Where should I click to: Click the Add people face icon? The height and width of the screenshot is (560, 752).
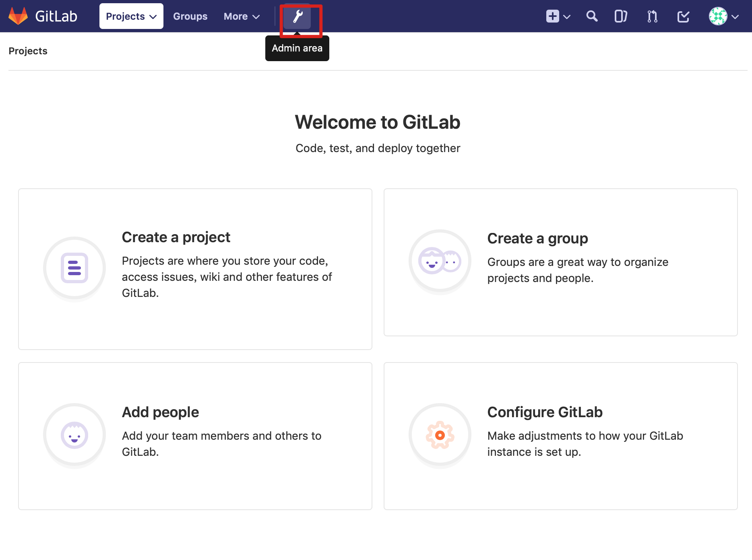coord(74,435)
